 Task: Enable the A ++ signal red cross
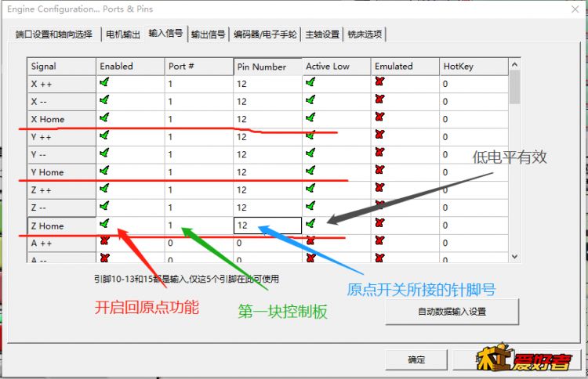[104, 241]
